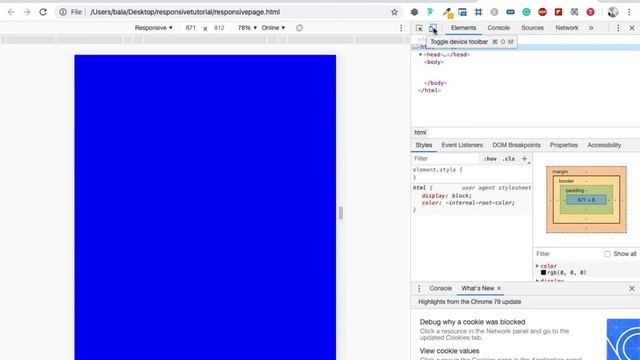Open the Responsive device dropdown
The width and height of the screenshot is (640, 360).
pyautogui.click(x=153, y=28)
